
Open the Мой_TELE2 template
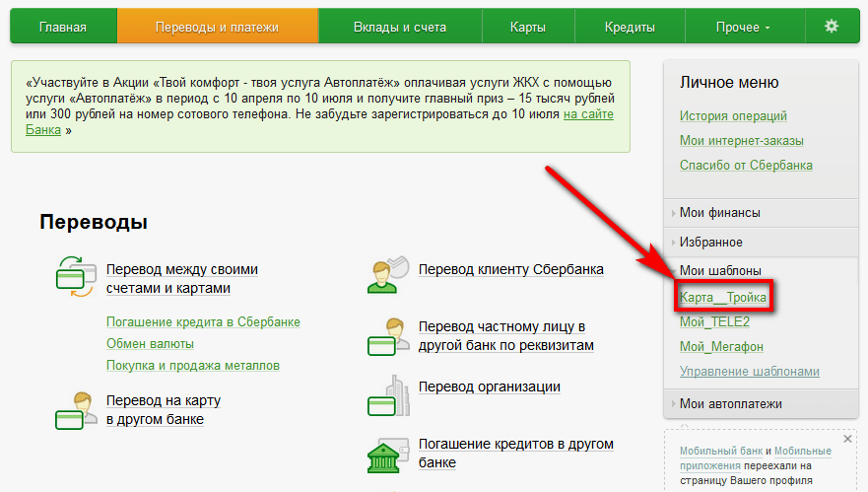click(x=714, y=321)
